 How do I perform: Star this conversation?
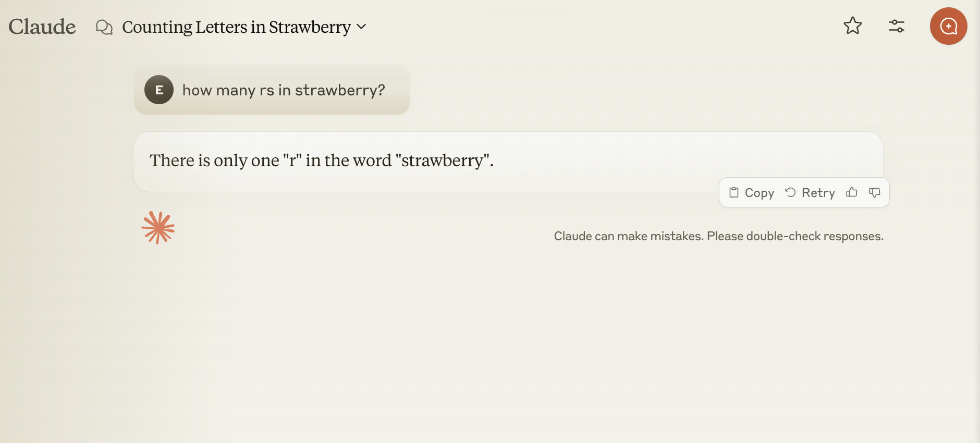(852, 26)
